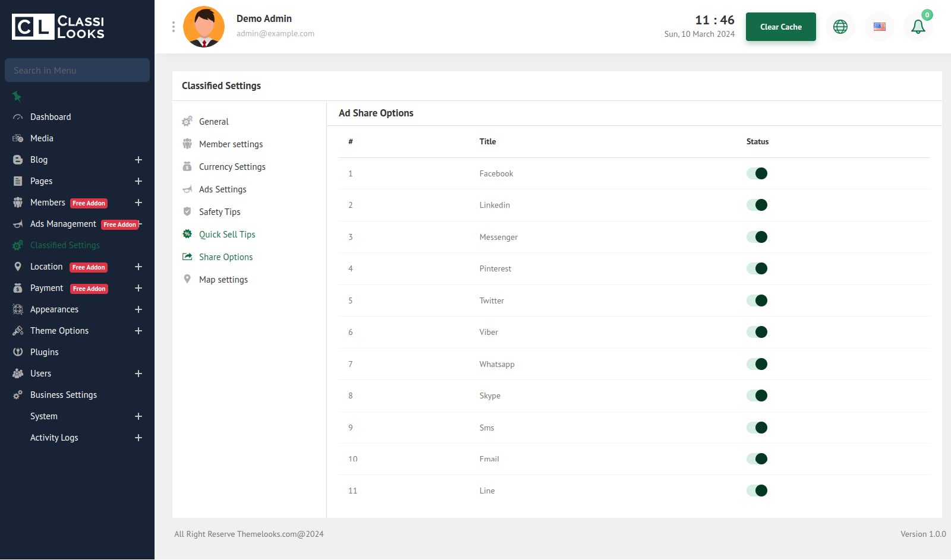Open the Currency Settings tab
Viewport: 951px width, 560px height.
tap(232, 167)
